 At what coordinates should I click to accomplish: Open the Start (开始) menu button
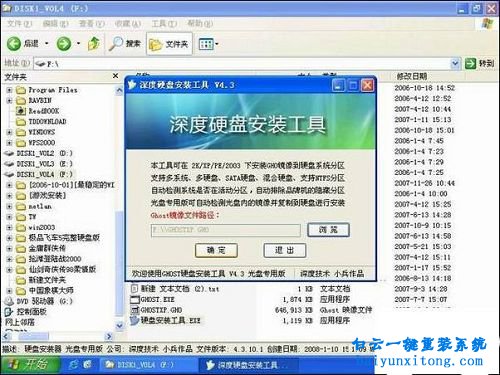(30, 364)
